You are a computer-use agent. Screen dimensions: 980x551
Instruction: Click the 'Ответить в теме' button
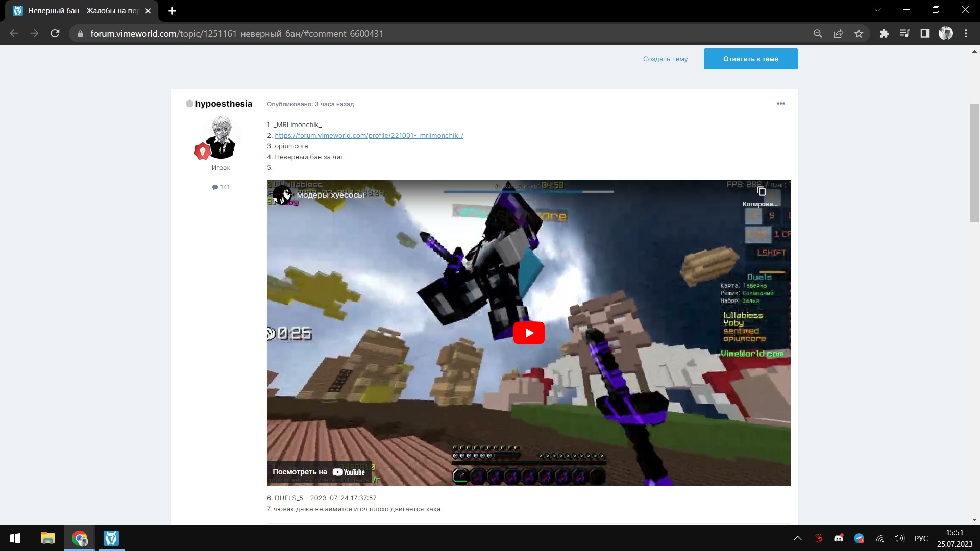tap(750, 59)
